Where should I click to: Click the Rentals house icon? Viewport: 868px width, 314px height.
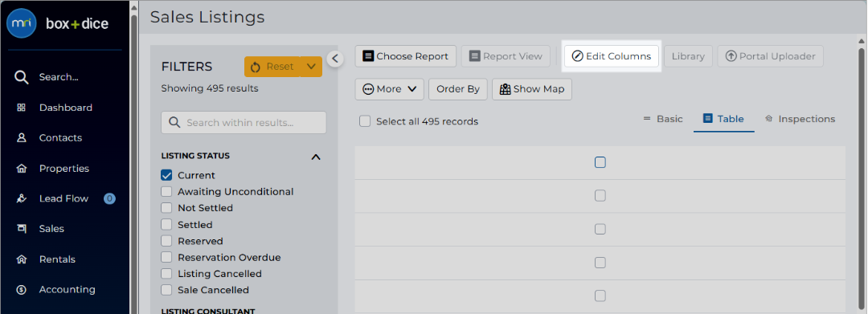pyautogui.click(x=22, y=259)
